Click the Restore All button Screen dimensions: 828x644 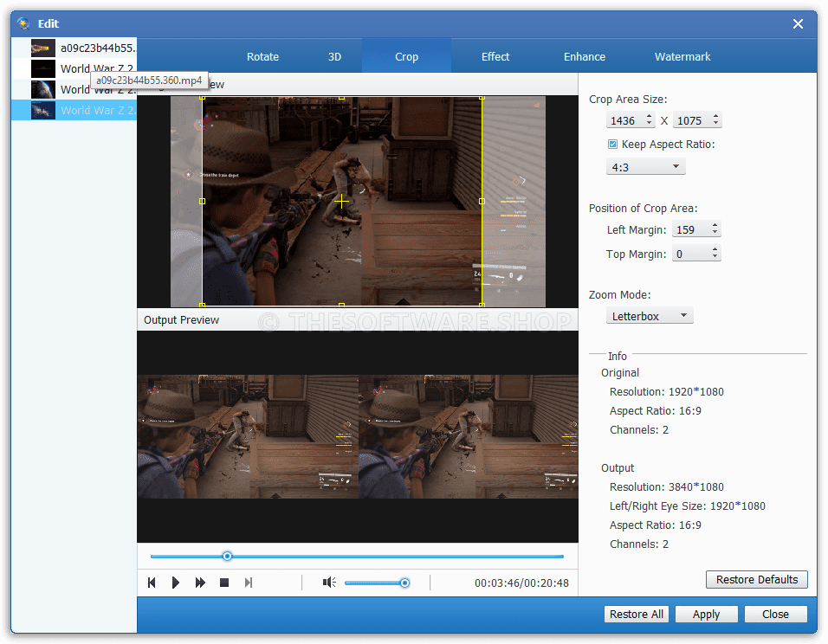tap(637, 614)
